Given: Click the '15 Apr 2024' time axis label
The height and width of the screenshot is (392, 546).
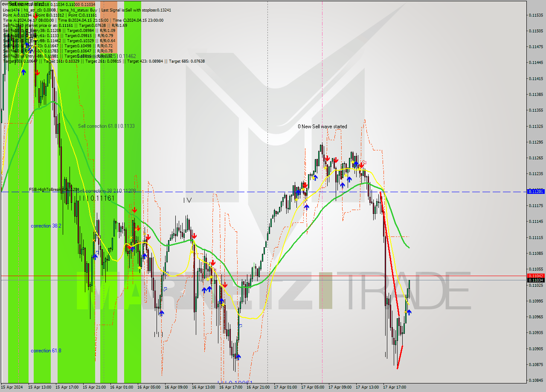Looking at the screenshot, I should [12, 387].
